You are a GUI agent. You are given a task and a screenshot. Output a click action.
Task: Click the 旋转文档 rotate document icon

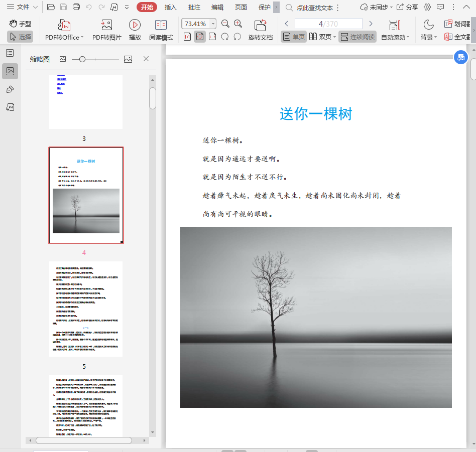[x=260, y=25]
